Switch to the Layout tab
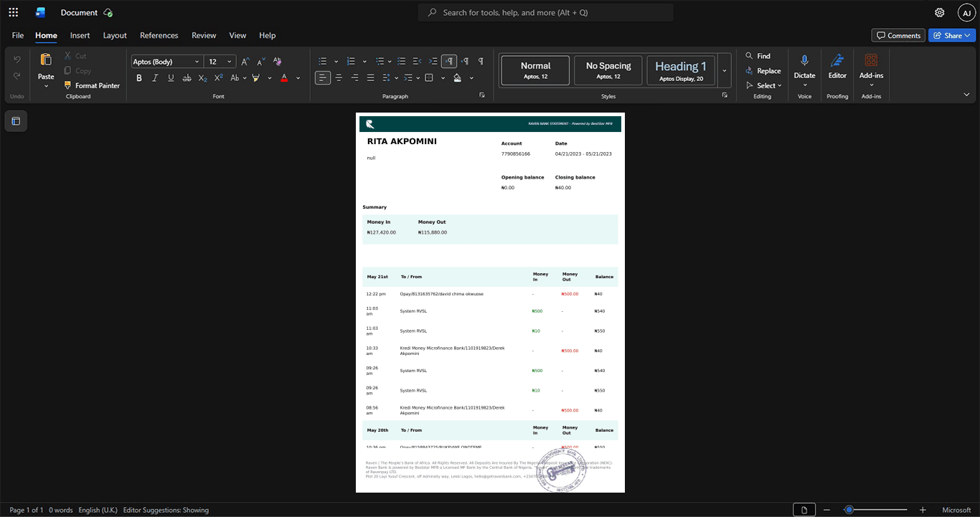980x517 pixels. point(115,35)
